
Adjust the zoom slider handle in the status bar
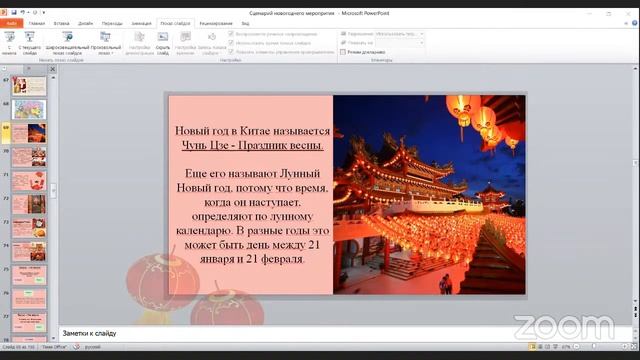point(594,347)
